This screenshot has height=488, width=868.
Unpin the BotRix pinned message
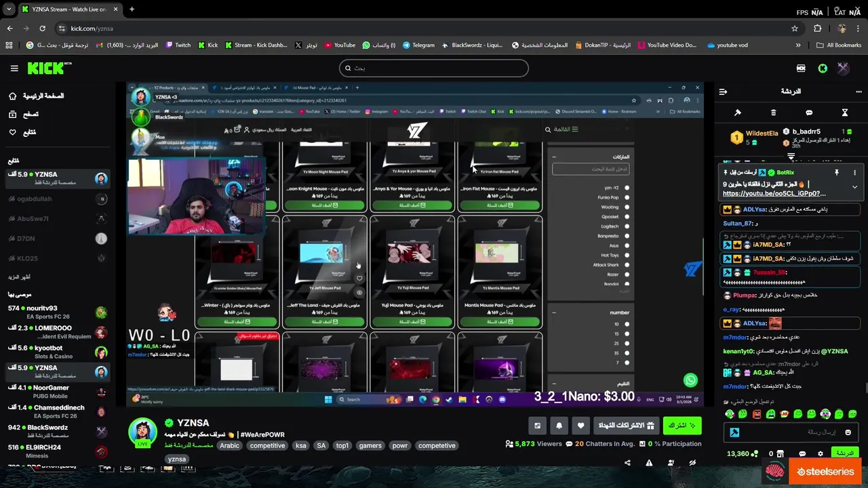(837, 173)
